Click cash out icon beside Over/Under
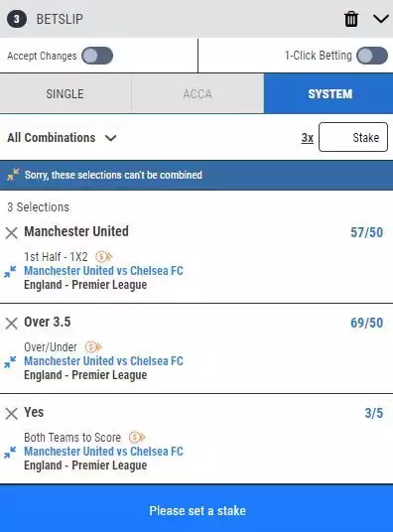 (93, 346)
